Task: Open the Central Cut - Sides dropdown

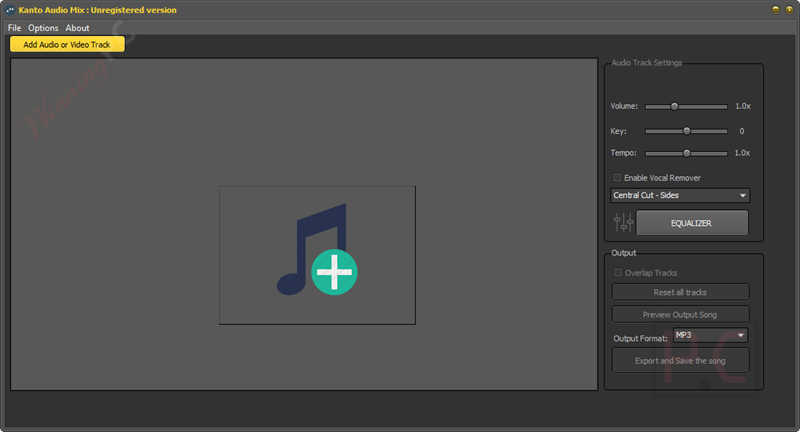Action: 680,195
